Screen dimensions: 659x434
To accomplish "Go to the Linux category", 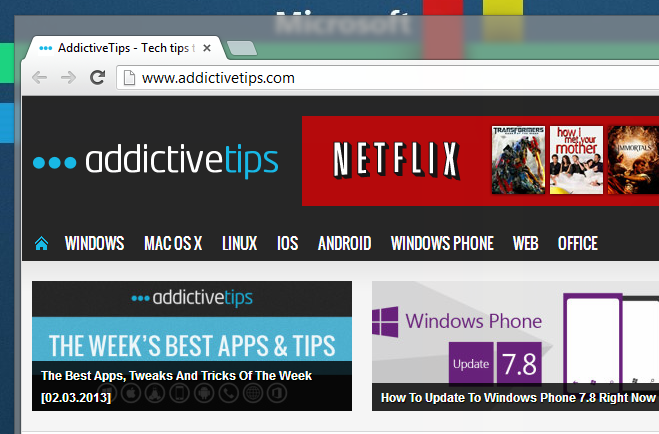I will 239,243.
